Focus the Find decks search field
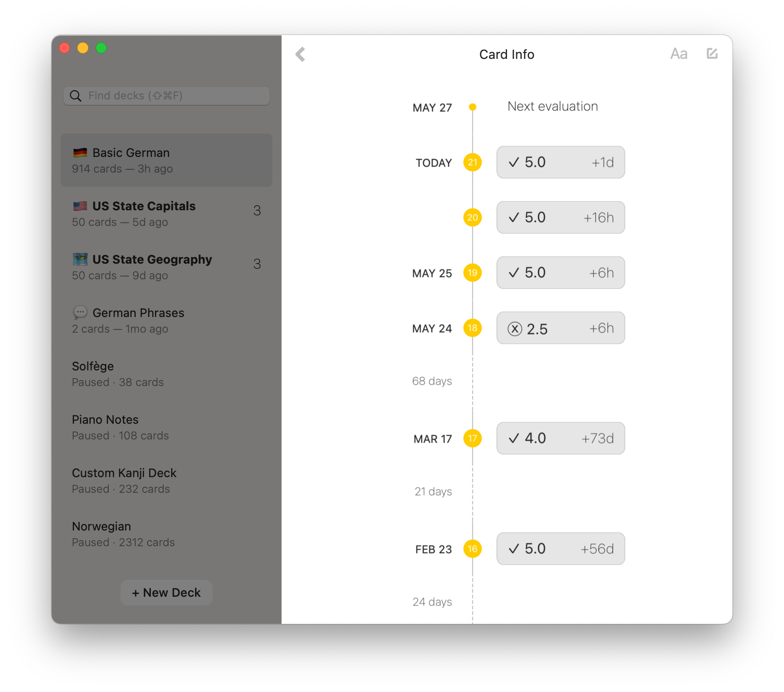The image size is (784, 692). pyautogui.click(x=167, y=96)
